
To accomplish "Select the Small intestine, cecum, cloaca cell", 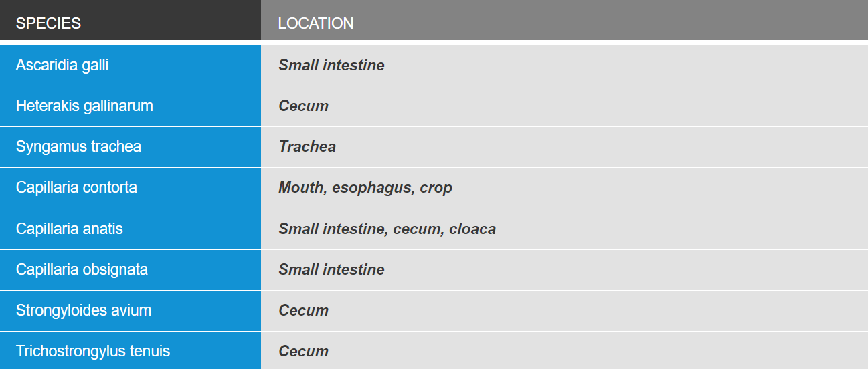I will coord(564,229).
